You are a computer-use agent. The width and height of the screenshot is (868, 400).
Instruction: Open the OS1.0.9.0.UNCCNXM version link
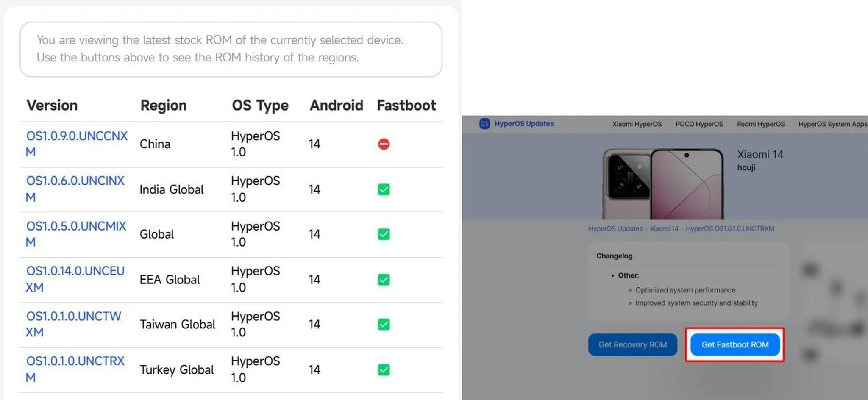[76, 144]
